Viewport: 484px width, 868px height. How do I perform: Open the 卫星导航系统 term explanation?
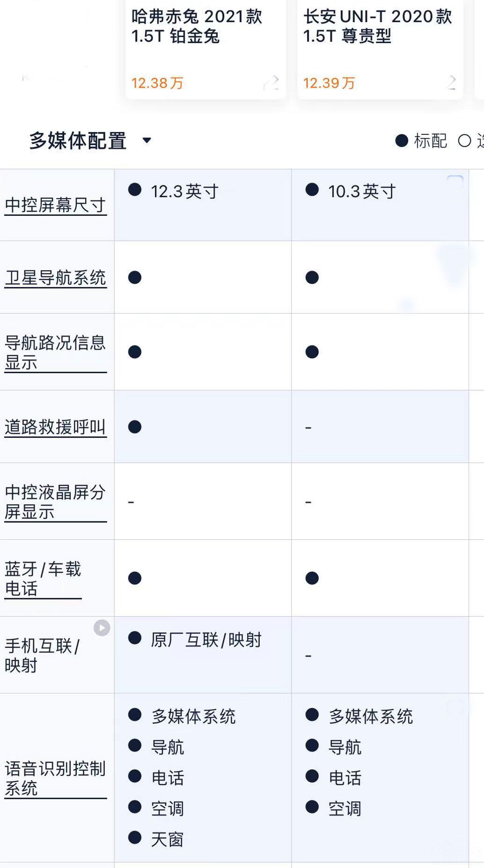pos(55,278)
